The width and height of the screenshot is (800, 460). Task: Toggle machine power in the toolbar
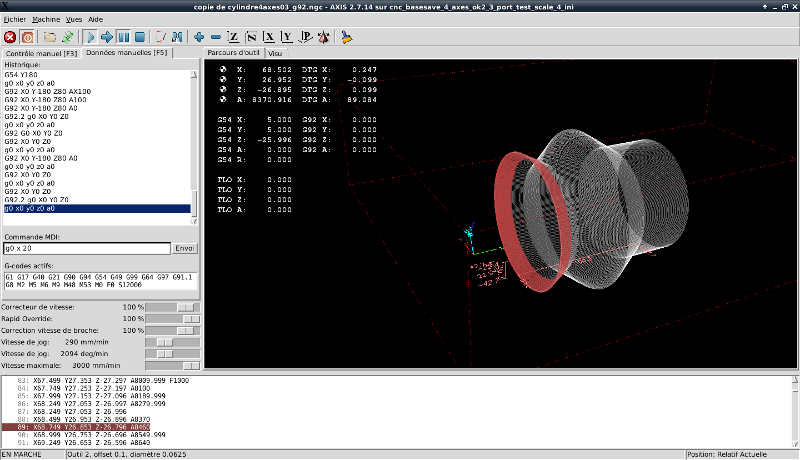click(28, 37)
